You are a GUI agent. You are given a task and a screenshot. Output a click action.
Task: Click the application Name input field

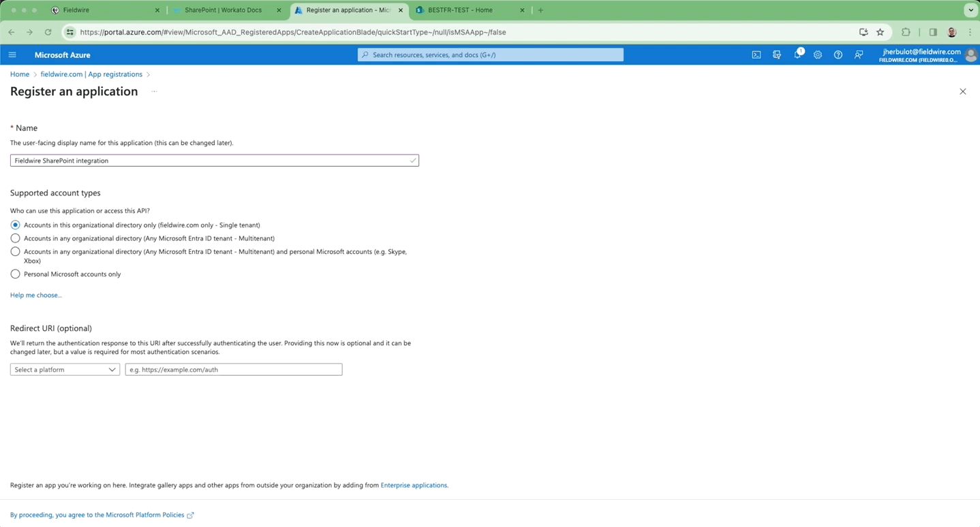(x=214, y=160)
